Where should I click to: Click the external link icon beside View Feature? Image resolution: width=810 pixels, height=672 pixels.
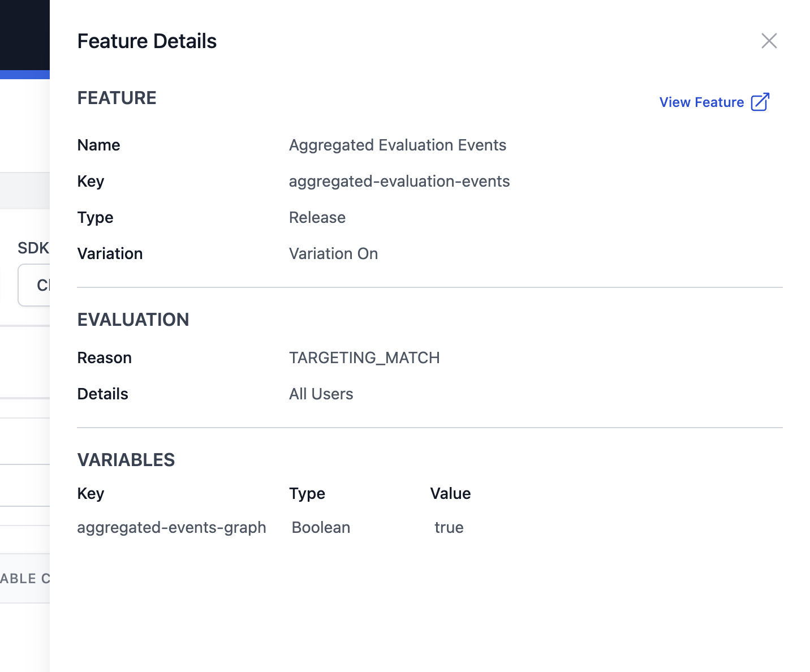[760, 102]
